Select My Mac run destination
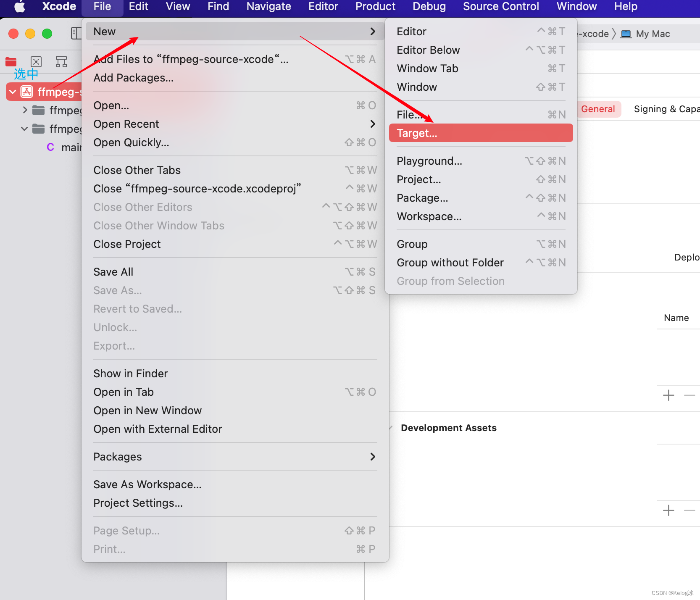 click(646, 34)
